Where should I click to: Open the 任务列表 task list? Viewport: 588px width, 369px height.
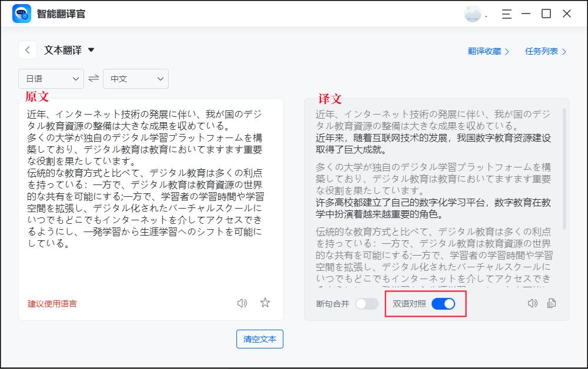542,51
